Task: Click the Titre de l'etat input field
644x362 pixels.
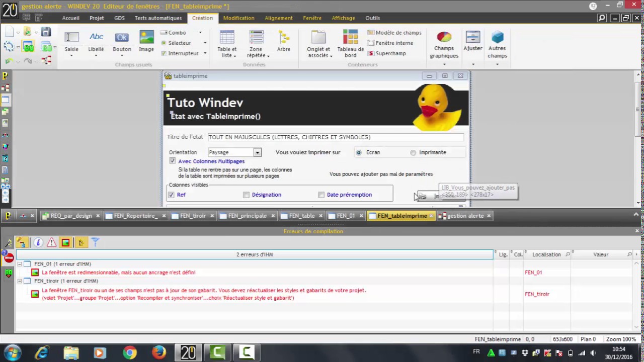Action: click(336, 137)
